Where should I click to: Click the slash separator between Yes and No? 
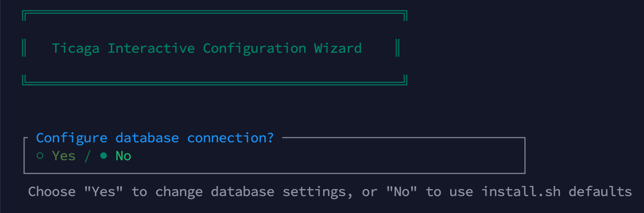pyautogui.click(x=87, y=156)
